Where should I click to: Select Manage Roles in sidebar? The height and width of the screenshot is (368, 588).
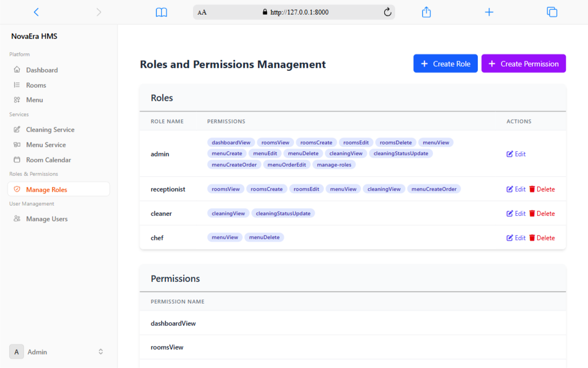pyautogui.click(x=58, y=189)
